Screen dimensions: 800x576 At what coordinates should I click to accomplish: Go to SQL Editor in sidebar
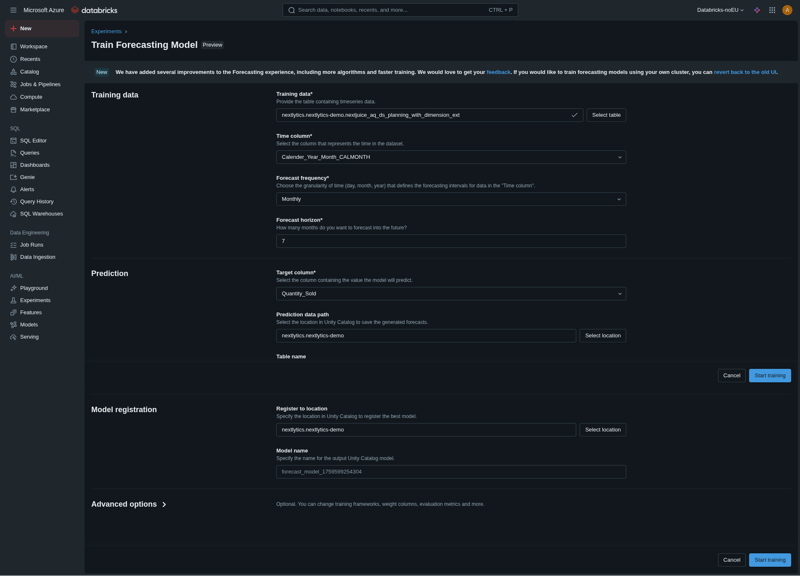(33, 141)
